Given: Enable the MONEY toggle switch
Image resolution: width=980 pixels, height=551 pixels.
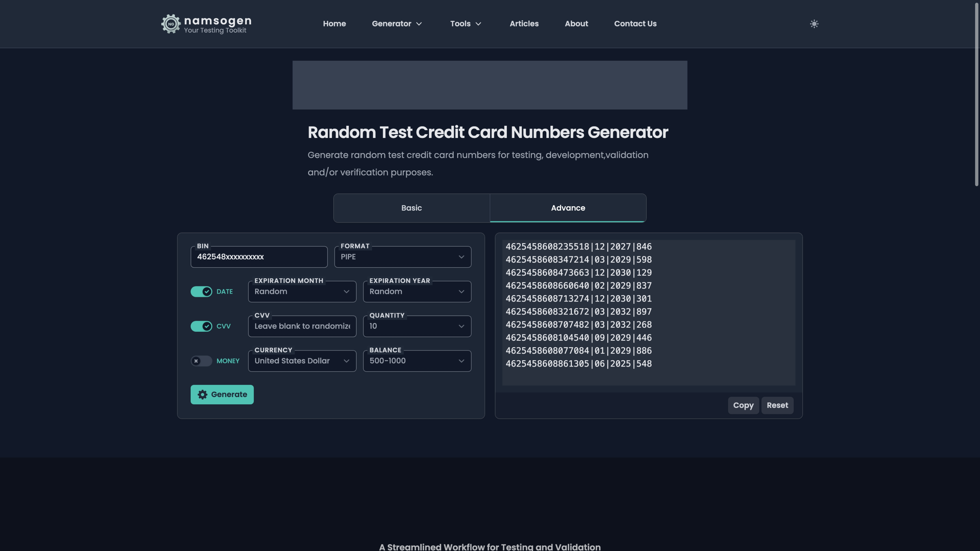Looking at the screenshot, I should pos(201,361).
